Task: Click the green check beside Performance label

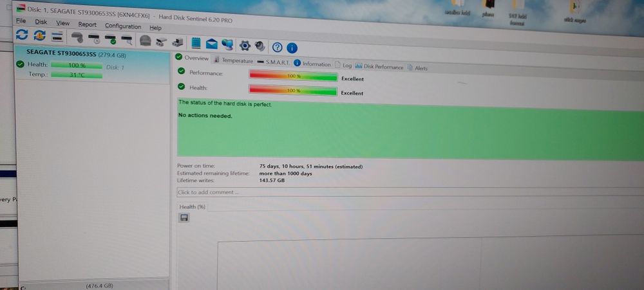Action: [181, 71]
